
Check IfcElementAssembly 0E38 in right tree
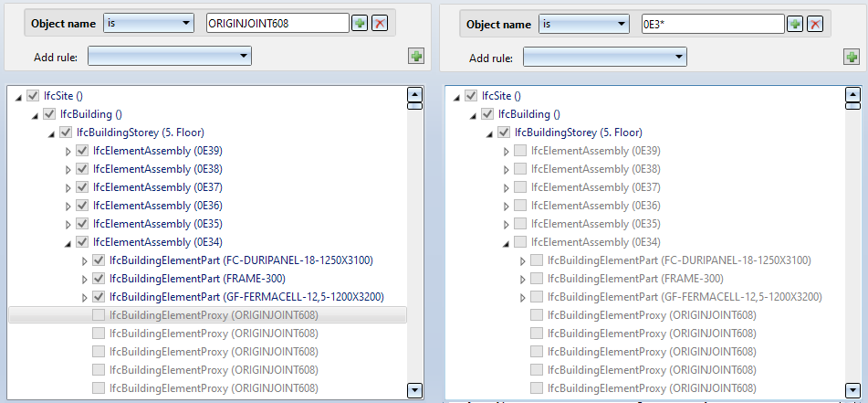pos(520,169)
